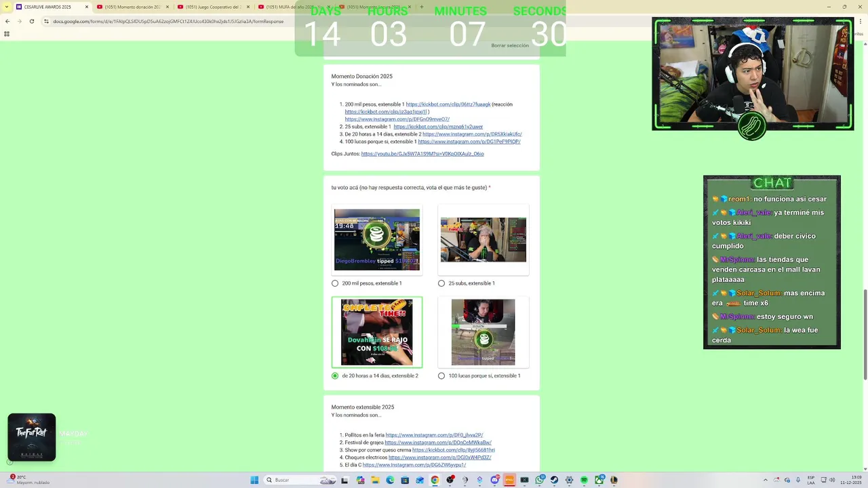The image size is (868, 488).
Task: Click TheFatRat Mayday album art overlay
Action: (x=32, y=437)
